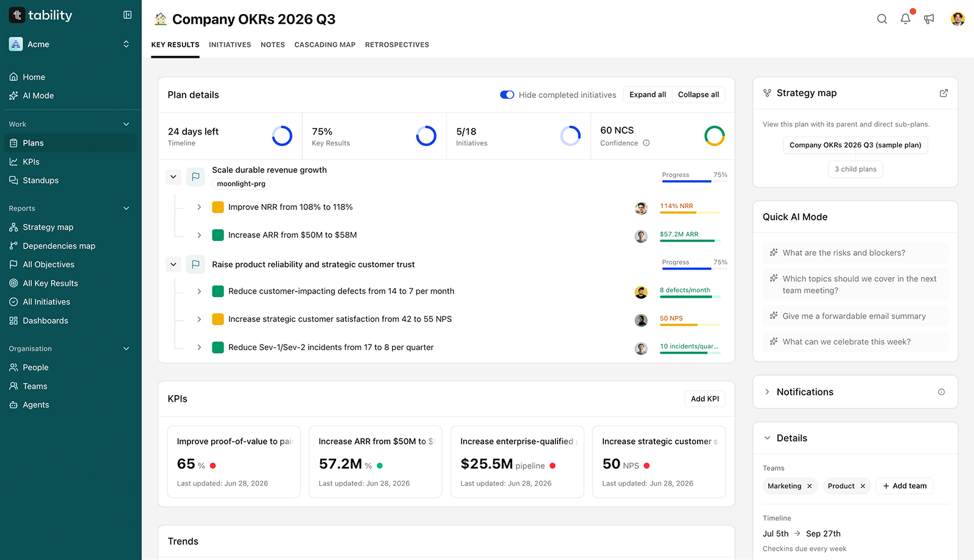Collapse the Scale durable revenue growth objective

pos(173,177)
